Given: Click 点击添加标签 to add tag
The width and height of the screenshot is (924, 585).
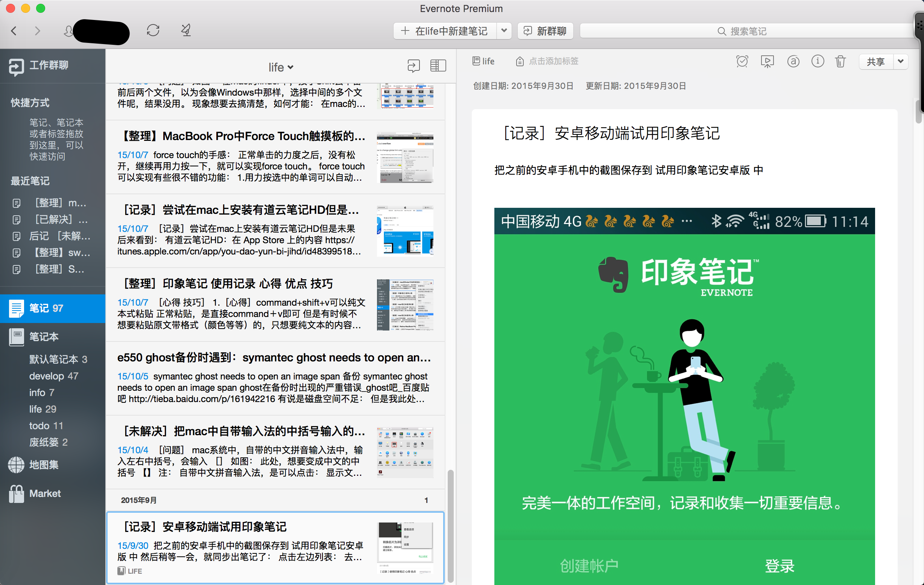Looking at the screenshot, I should (553, 61).
